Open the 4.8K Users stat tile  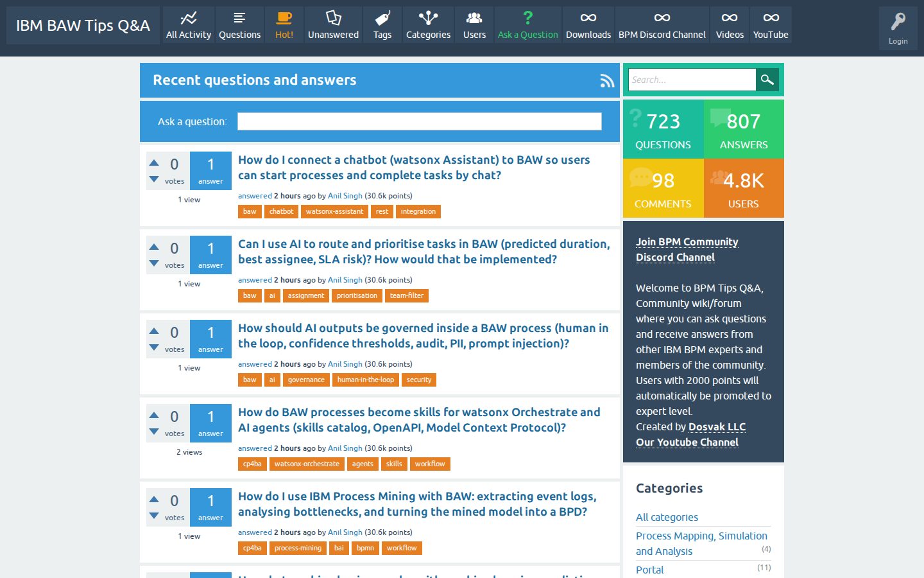[744, 188]
